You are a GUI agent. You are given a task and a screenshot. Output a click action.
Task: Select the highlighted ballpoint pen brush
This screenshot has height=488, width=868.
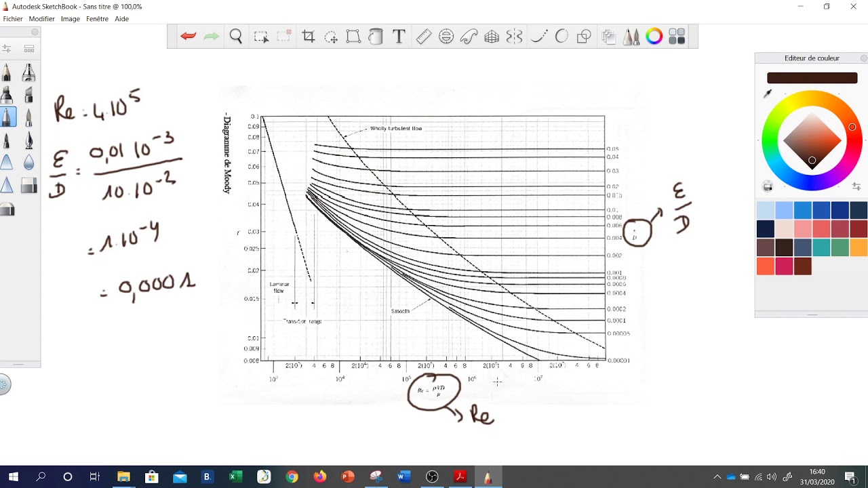pyautogui.click(x=7, y=117)
